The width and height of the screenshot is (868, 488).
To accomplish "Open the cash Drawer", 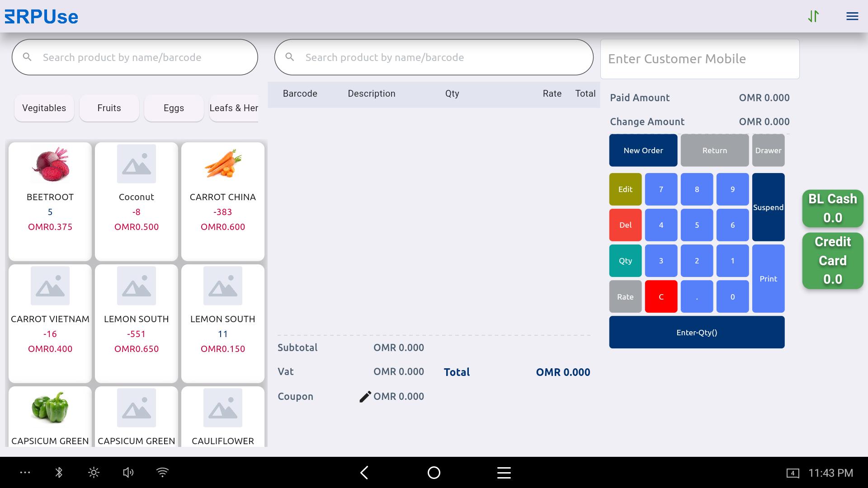I will pos(768,150).
